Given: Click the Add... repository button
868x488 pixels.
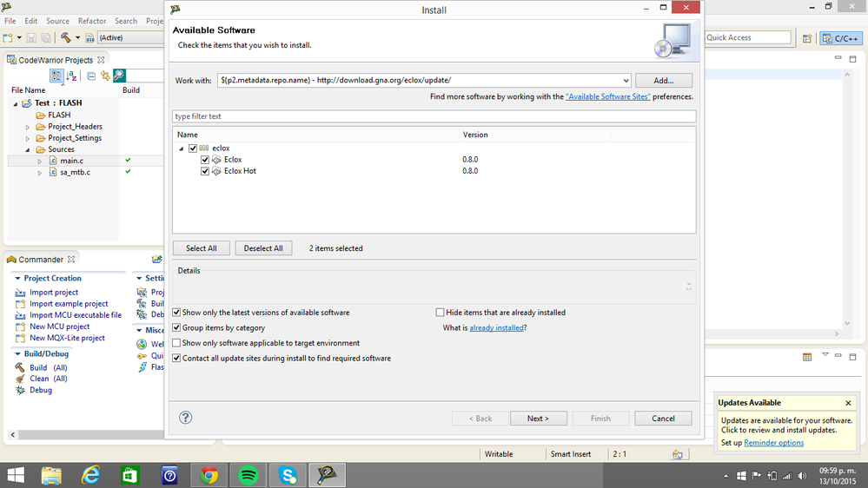Looking at the screenshot, I should coord(663,80).
